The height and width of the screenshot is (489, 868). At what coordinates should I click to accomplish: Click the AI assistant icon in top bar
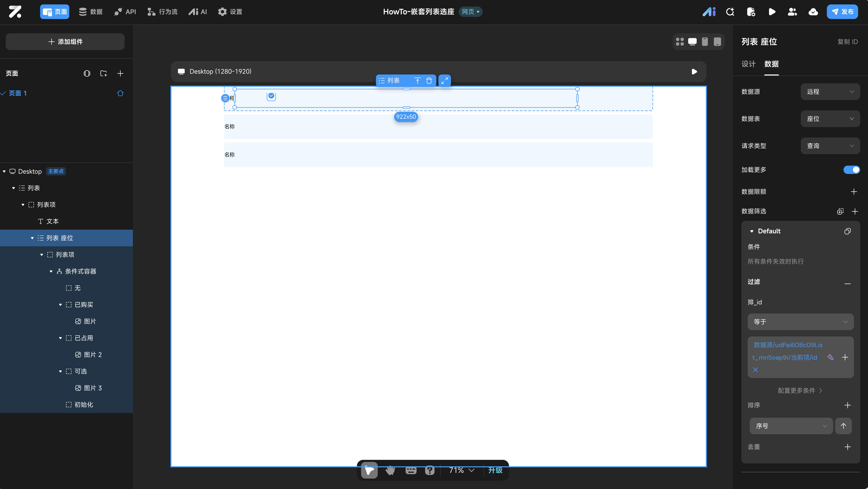[709, 12]
